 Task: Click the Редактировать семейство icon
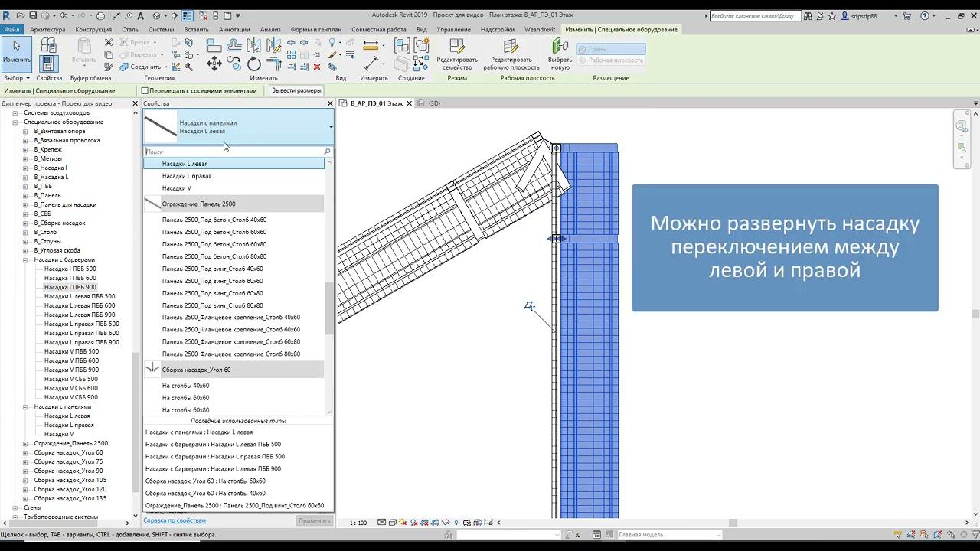pos(456,47)
